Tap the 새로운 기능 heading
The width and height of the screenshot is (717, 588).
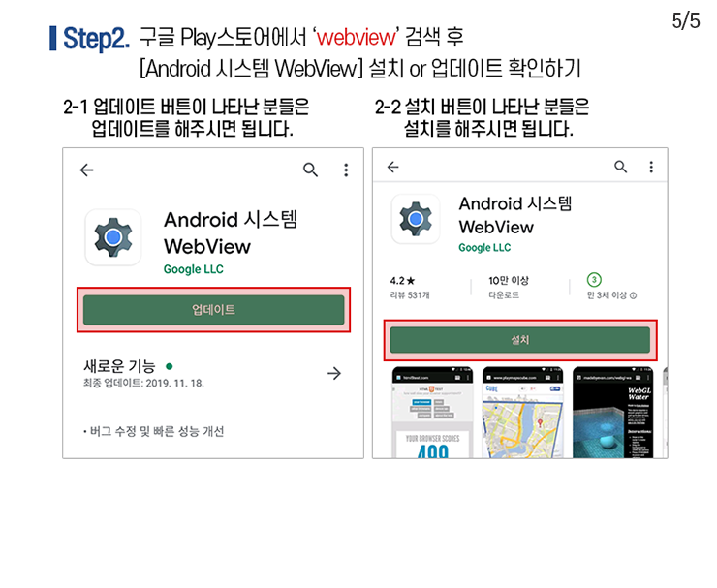pos(119,366)
